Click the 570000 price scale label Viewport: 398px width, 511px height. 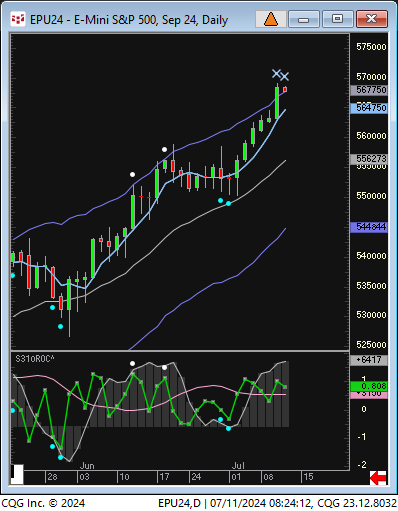371,77
